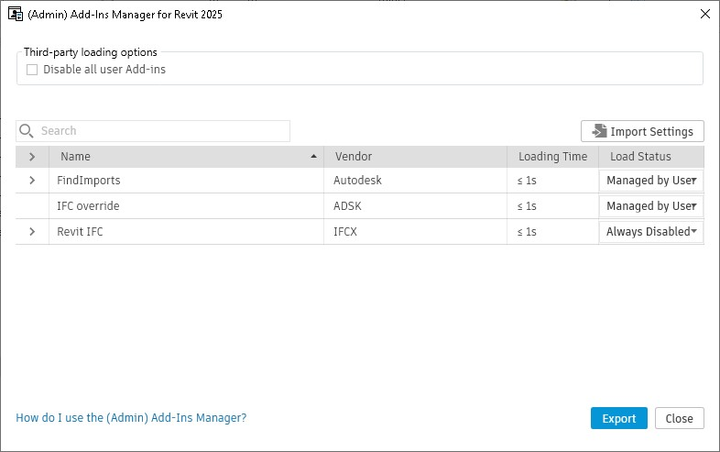This screenshot has height=452, width=720.
Task: Open IFC override Load Status dropdown
Action: (651, 206)
